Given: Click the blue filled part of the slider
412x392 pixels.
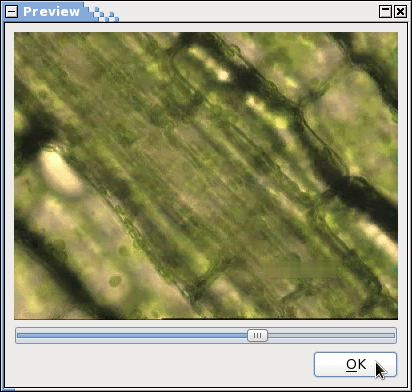Looking at the screenshot, I should [x=132, y=335].
